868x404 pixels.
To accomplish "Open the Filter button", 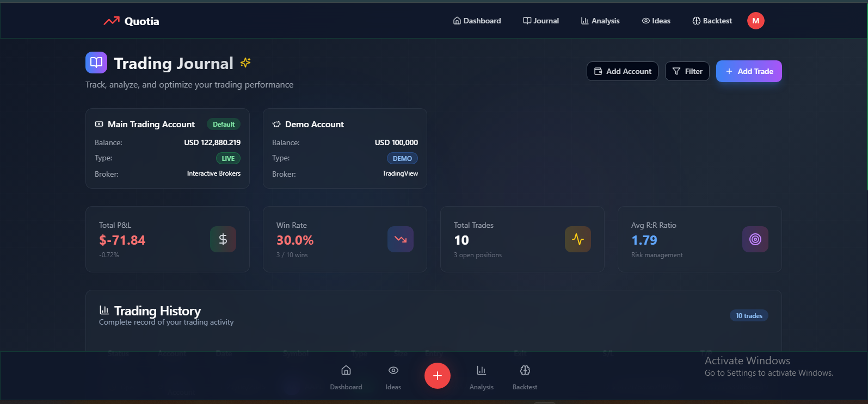I will [x=687, y=71].
